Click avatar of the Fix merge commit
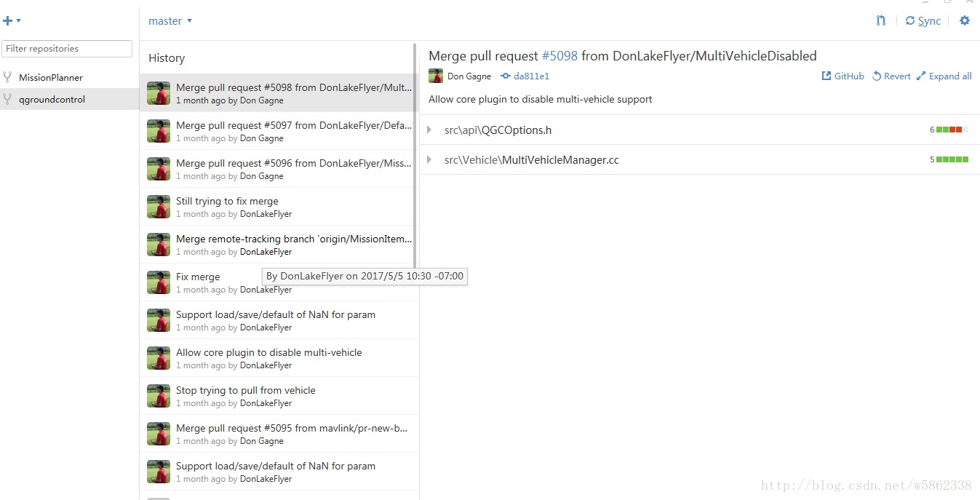Screen dimensions: 980x500 (159, 282)
